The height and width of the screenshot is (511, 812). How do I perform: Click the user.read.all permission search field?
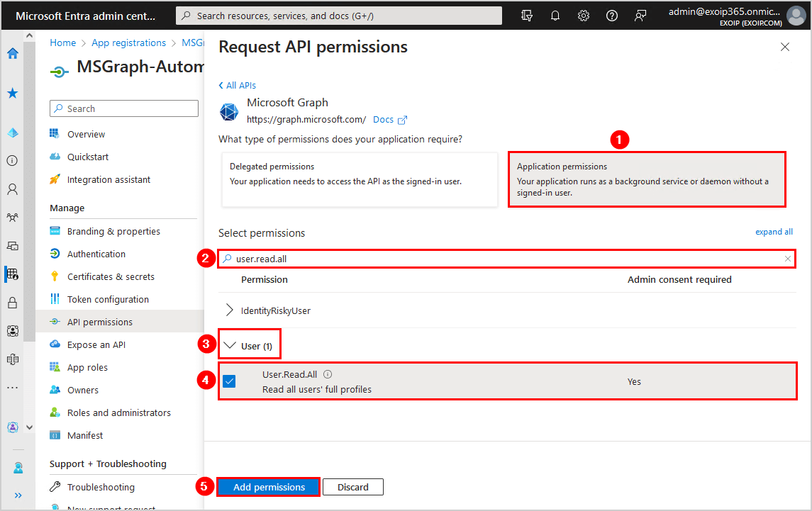[x=496, y=259]
